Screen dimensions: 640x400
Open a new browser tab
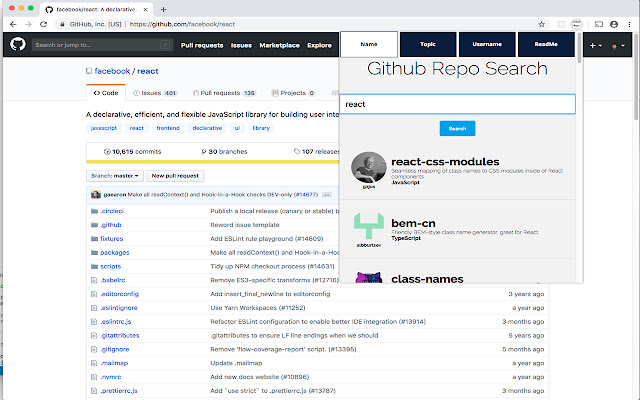click(x=163, y=9)
